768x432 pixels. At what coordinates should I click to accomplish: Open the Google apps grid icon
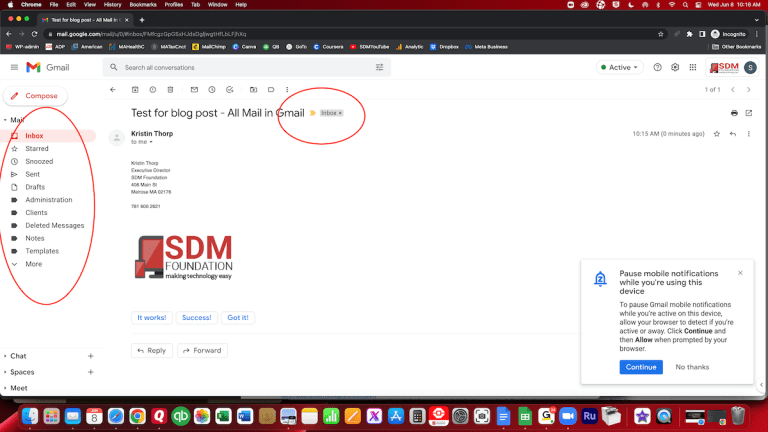click(x=693, y=68)
